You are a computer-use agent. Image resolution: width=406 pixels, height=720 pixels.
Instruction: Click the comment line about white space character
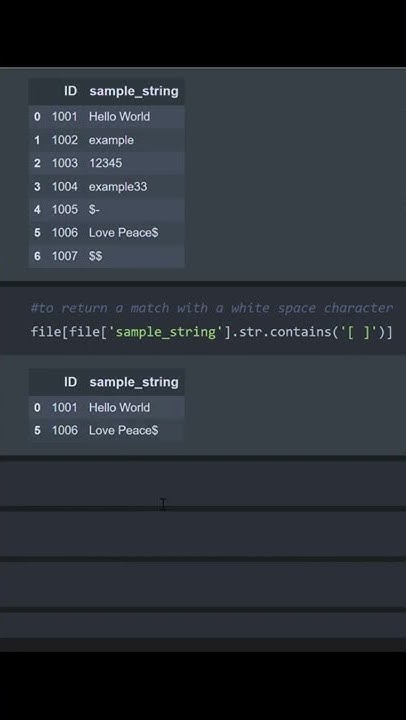pyautogui.click(x=212, y=308)
